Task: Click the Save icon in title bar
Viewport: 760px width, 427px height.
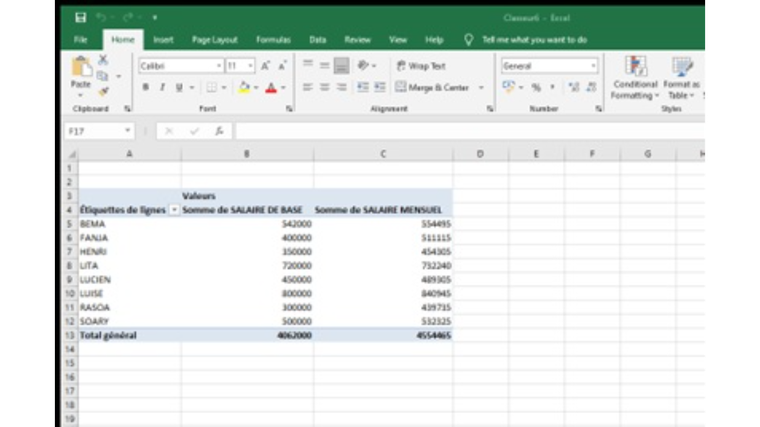Action: tap(80, 18)
